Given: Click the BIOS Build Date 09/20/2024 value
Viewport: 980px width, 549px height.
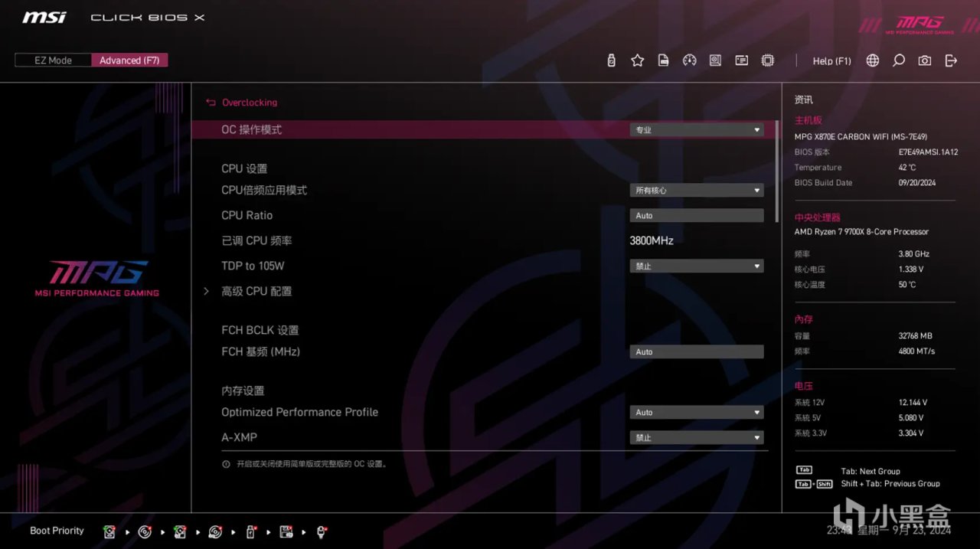Looking at the screenshot, I should point(918,183).
